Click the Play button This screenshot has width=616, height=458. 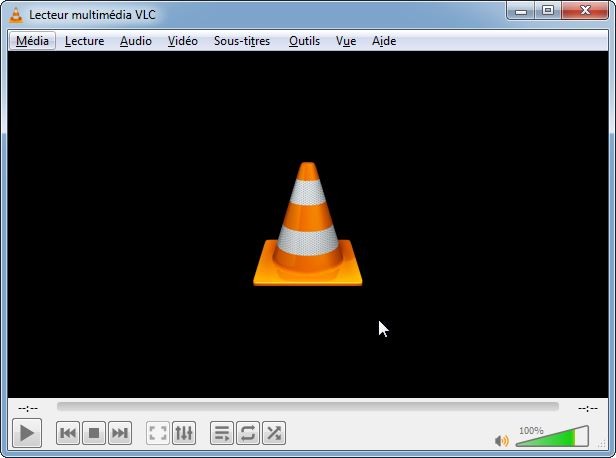tap(27, 433)
